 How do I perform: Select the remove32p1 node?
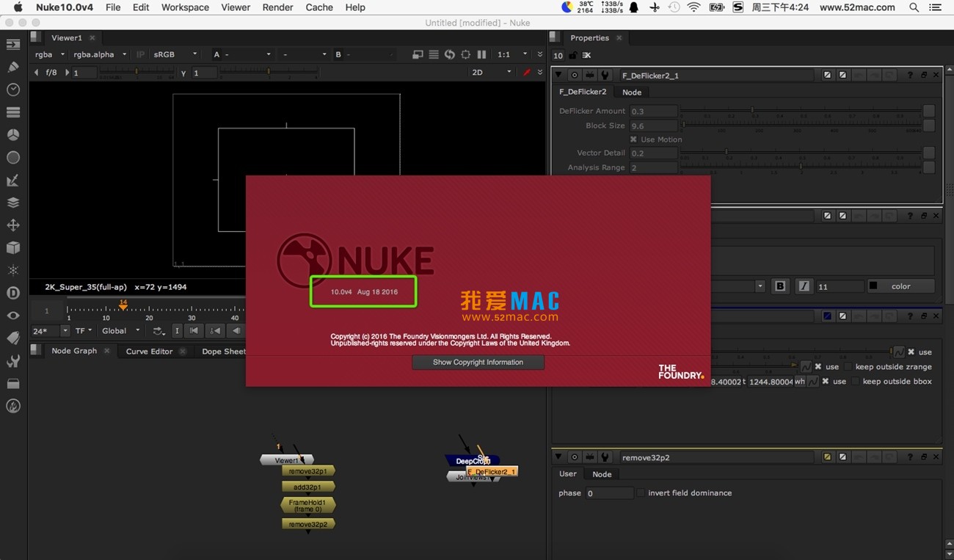pyautogui.click(x=307, y=471)
